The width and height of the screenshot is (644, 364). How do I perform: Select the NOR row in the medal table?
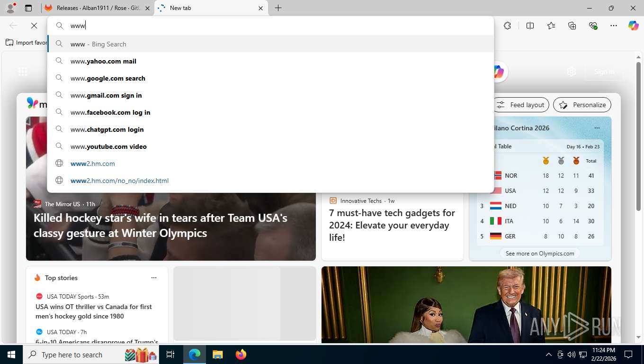(x=540, y=175)
